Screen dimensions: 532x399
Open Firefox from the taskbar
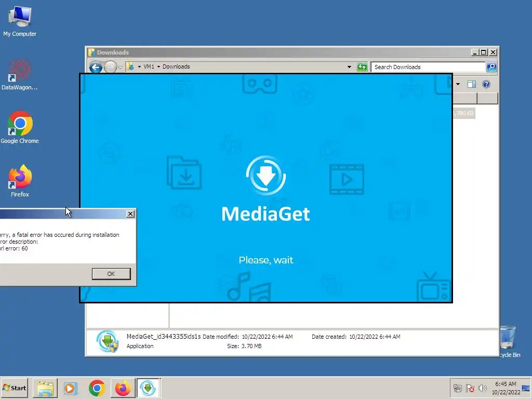click(x=123, y=388)
